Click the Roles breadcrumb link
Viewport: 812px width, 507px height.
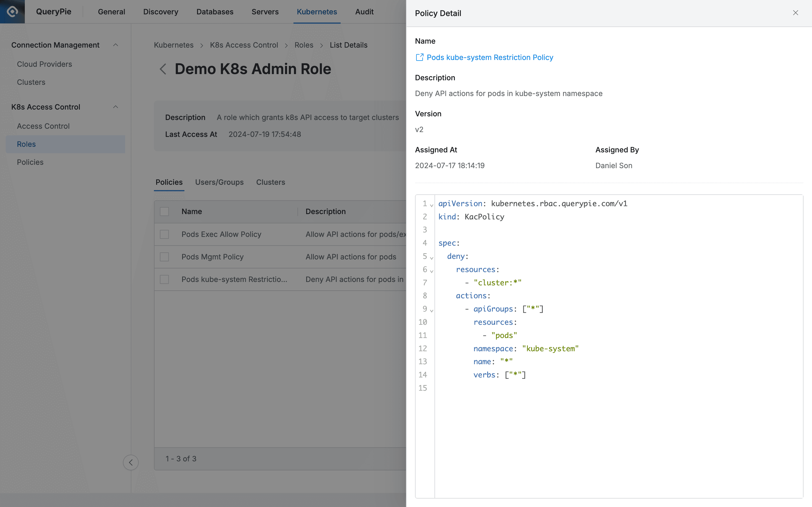pyautogui.click(x=304, y=45)
